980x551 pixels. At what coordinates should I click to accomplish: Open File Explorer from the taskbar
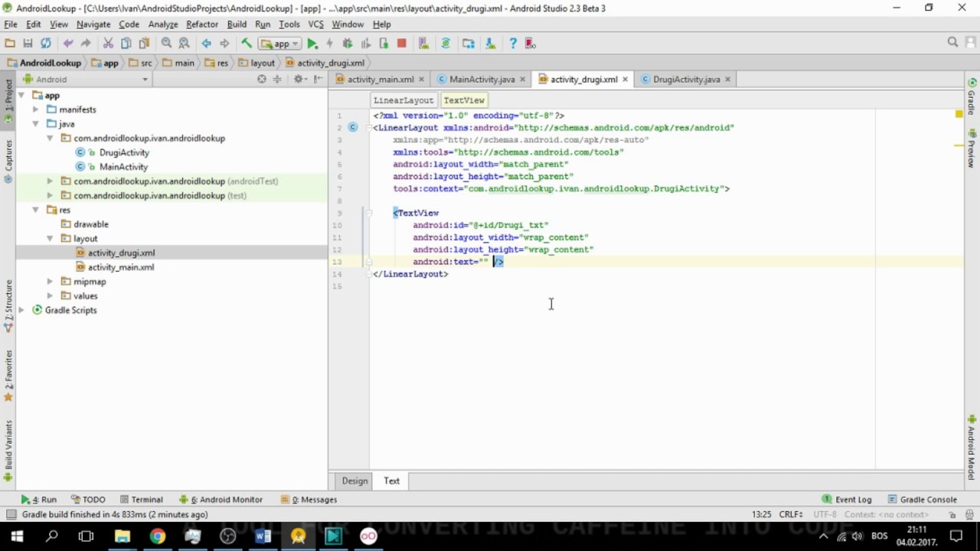122,536
